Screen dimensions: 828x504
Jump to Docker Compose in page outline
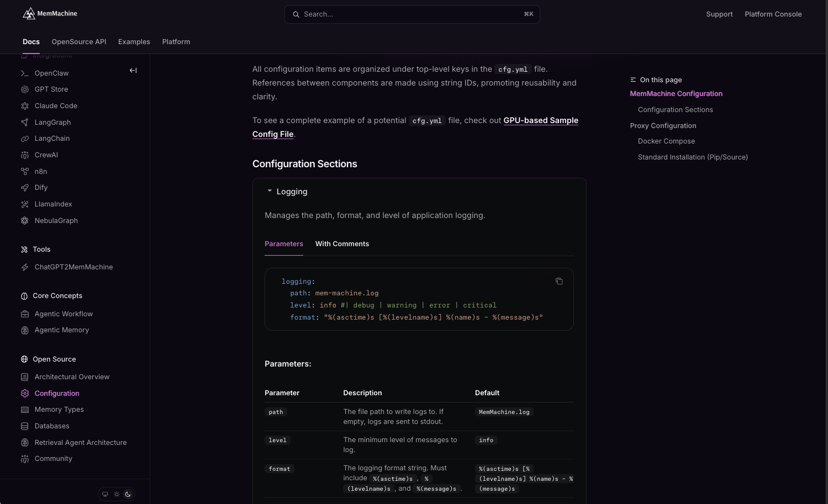pyautogui.click(x=666, y=141)
